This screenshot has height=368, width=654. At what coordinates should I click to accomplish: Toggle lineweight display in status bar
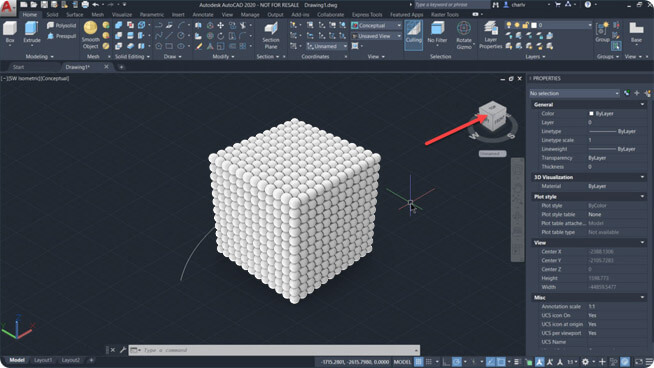pos(517,362)
